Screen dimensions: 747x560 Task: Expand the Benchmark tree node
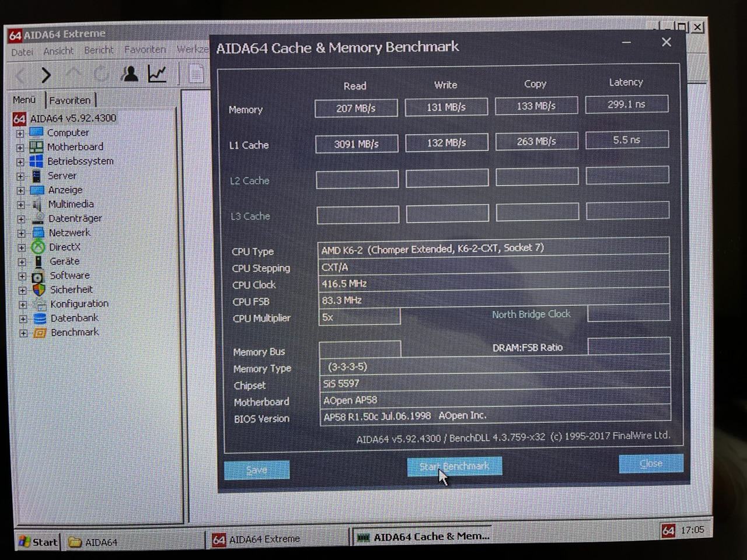tap(23, 334)
